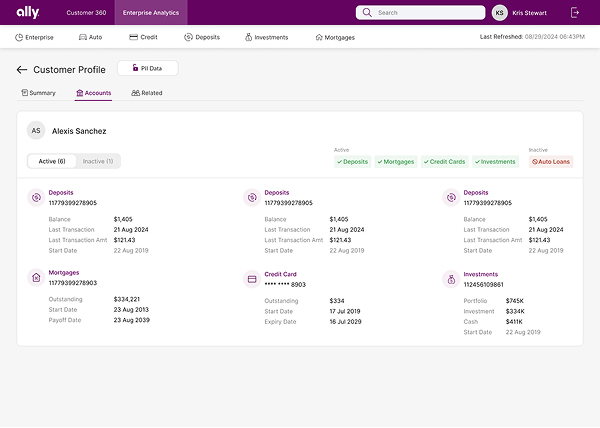Viewport: 600px width, 428px height.
Task: Click the search magnifier icon
Action: 367,13
